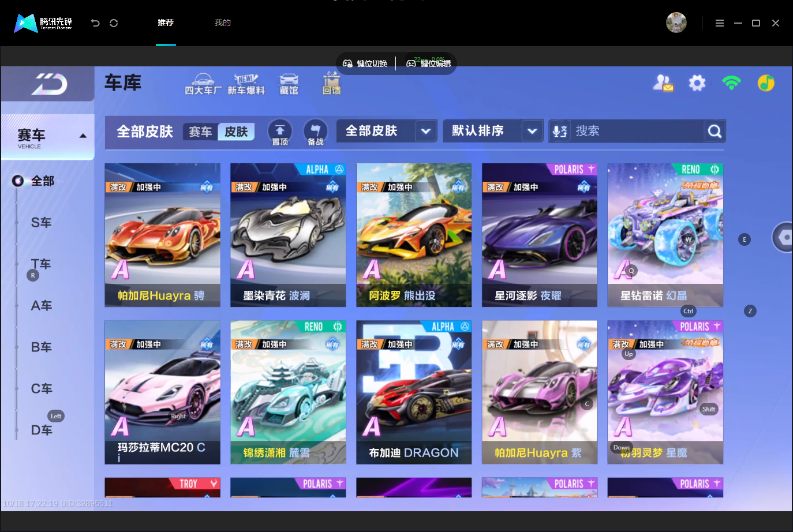The width and height of the screenshot is (793, 532).
Task: Expand the 全部皮肤 filter dropdown
Action: (x=387, y=131)
